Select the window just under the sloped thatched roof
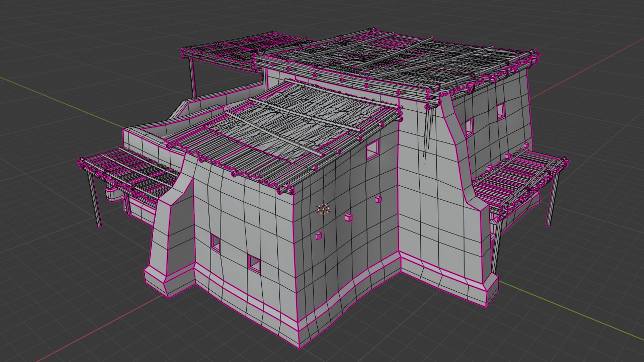644x362 pixels. pyautogui.click(x=372, y=149)
